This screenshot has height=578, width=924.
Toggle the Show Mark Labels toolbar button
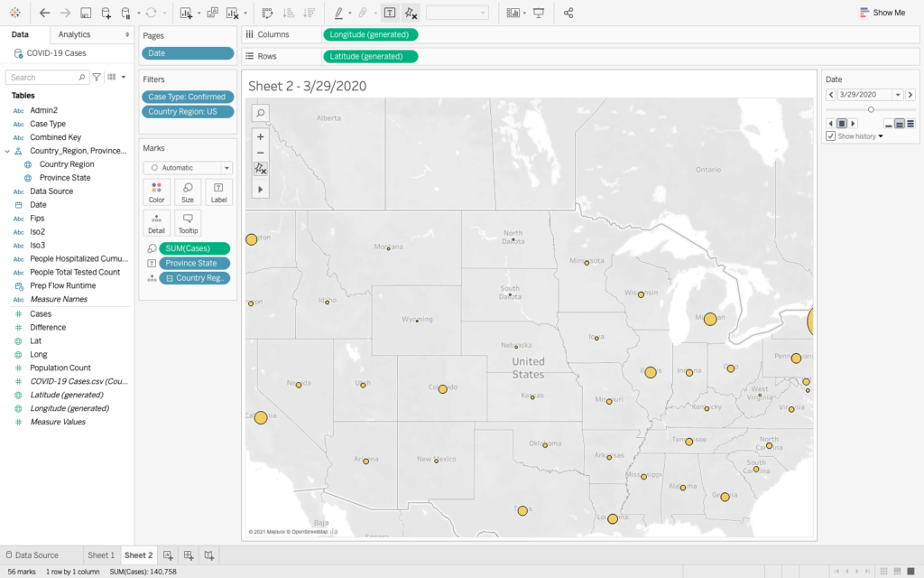pyautogui.click(x=389, y=13)
